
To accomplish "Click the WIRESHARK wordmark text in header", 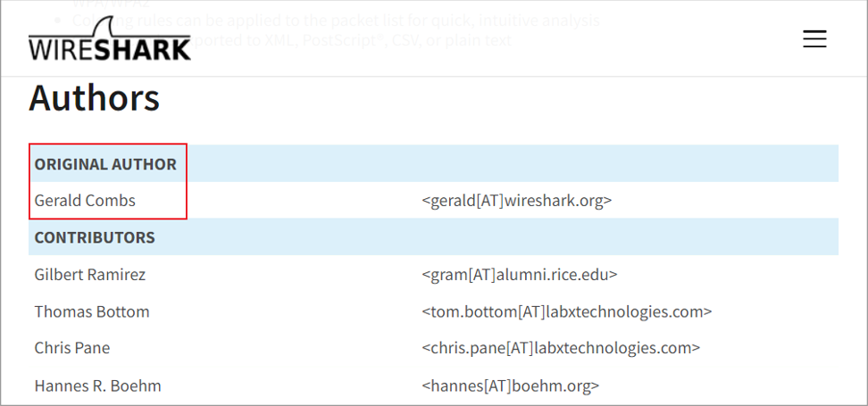I will (110, 49).
